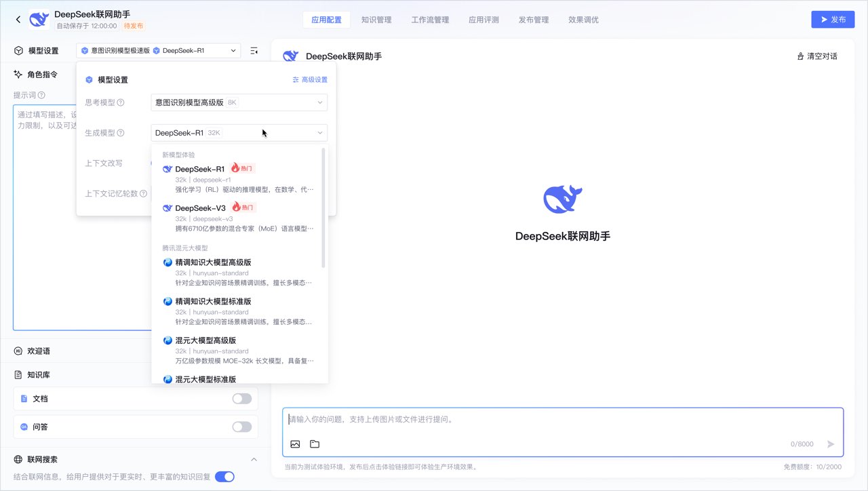Open the top model selector dropdown
The width and height of the screenshot is (868, 491).
(x=159, y=51)
